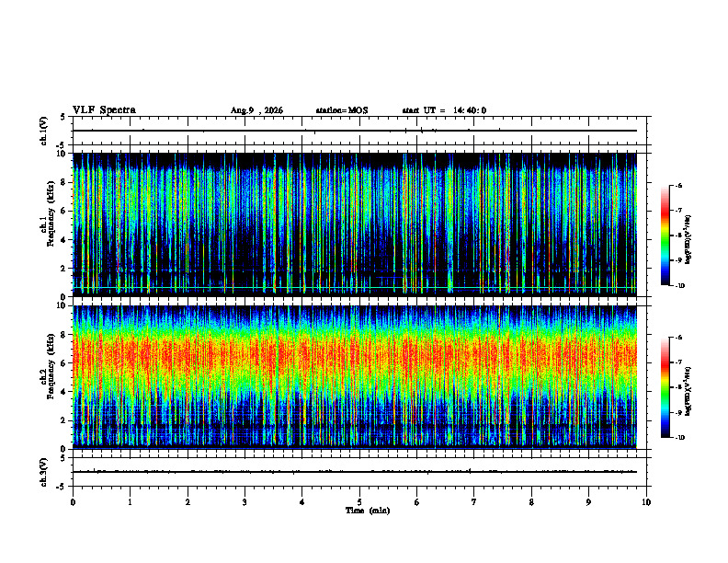
Task: Click the ch.2 colorbar tick "-10"
Action: click(679, 438)
